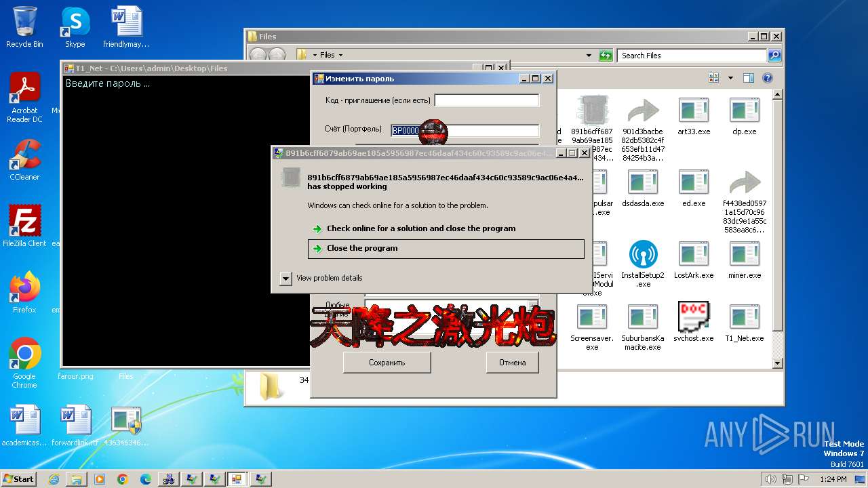Expand address bar history dropdown

tap(590, 56)
